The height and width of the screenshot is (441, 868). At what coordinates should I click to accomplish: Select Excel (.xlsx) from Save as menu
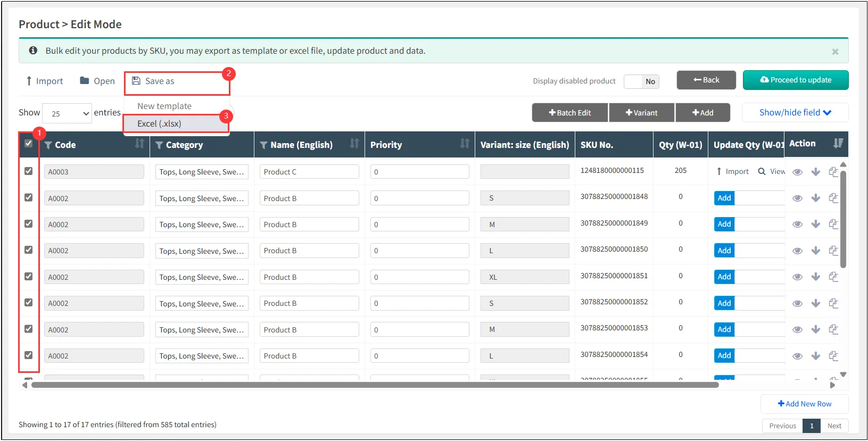tap(159, 123)
